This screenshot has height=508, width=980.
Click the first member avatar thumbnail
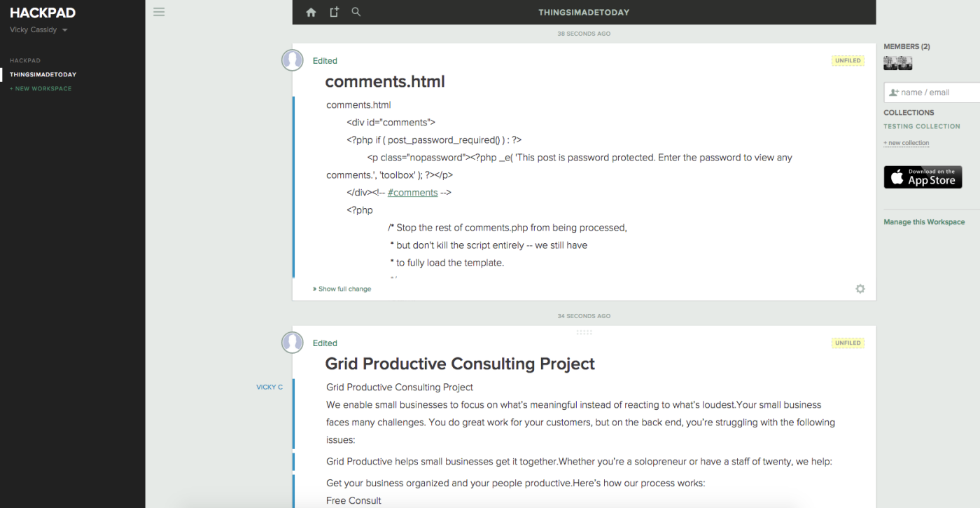point(890,63)
